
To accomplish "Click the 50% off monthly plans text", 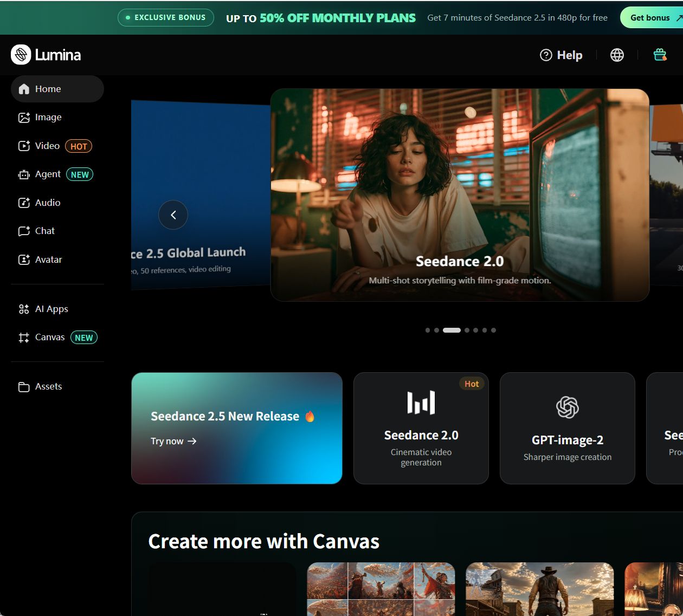I will coord(338,18).
